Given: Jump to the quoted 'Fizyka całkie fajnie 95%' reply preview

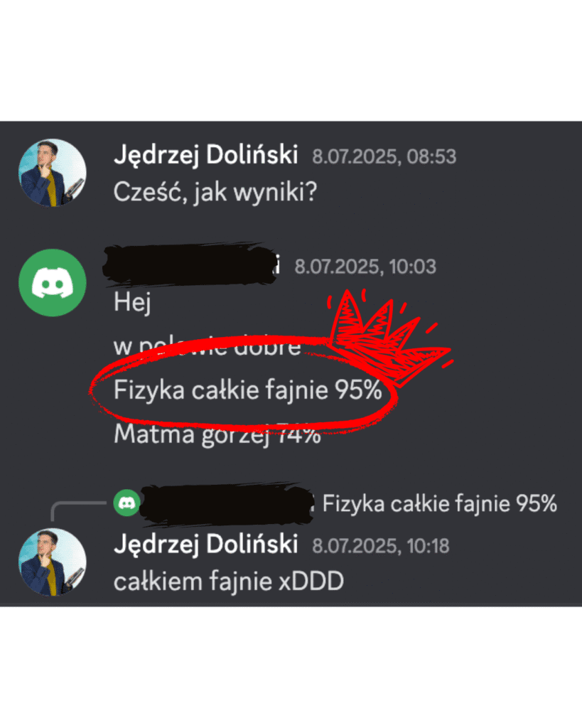Looking at the screenshot, I should 439,504.
